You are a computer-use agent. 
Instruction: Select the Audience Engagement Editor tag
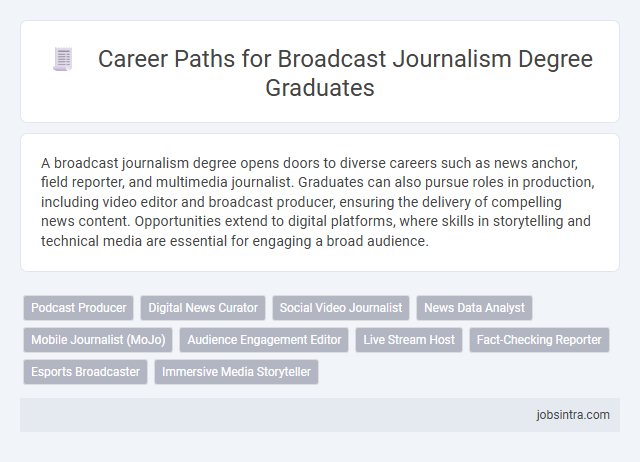coord(264,340)
